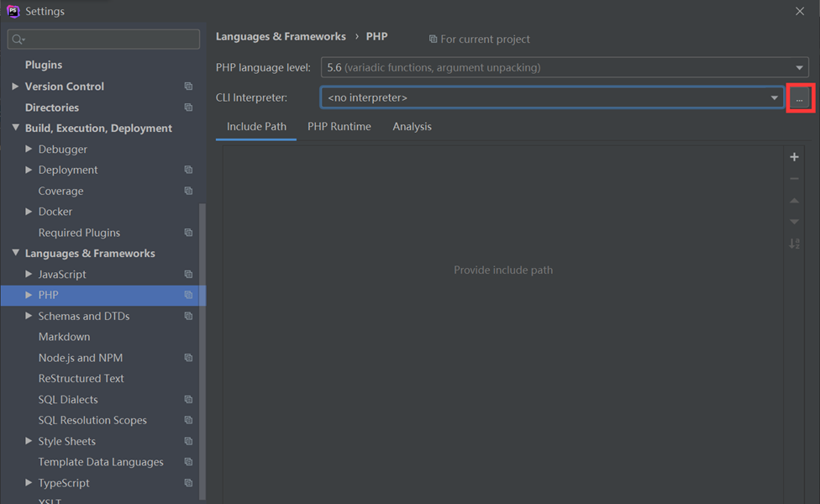Click project-level icon beside SQL Dialects
820x504 pixels.
(x=188, y=400)
